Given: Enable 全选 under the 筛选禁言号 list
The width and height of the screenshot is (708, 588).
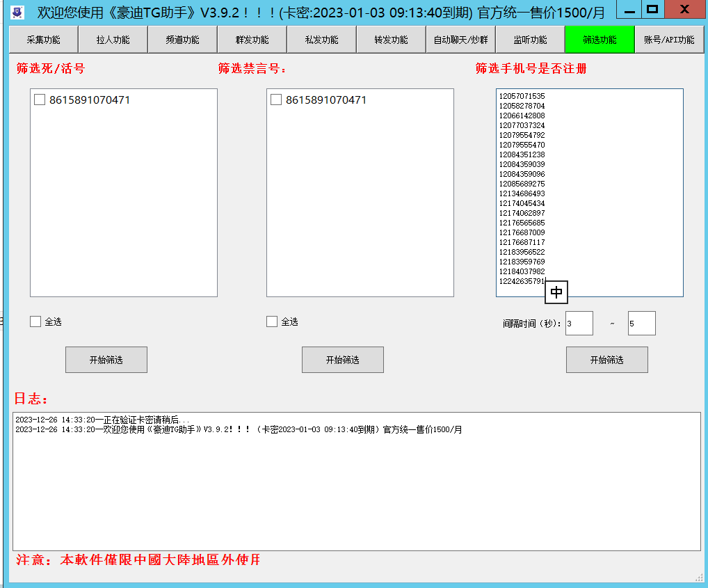Looking at the screenshot, I should [272, 321].
